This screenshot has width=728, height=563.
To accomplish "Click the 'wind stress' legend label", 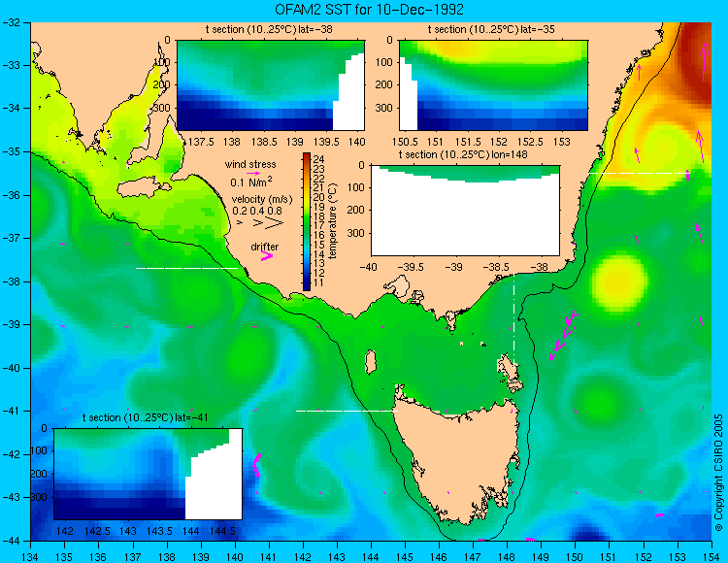I will pyautogui.click(x=250, y=164).
